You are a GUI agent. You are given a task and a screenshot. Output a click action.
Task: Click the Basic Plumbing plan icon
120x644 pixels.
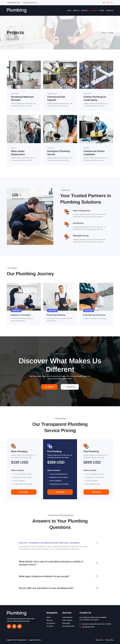(14, 446)
